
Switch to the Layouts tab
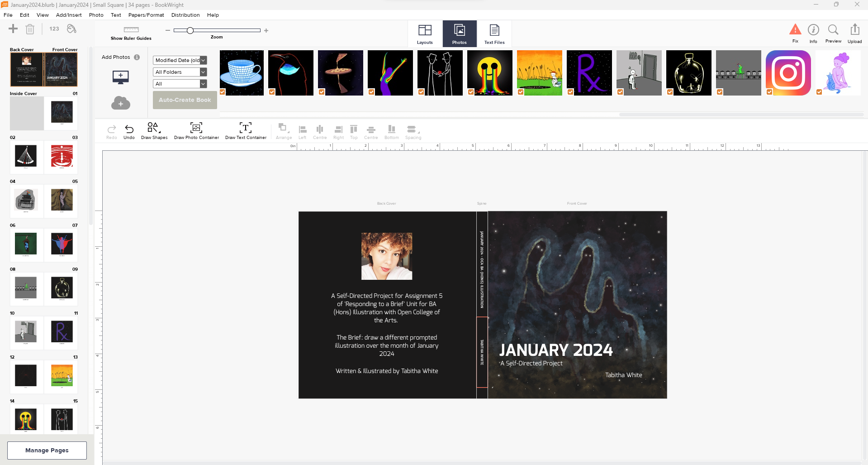click(x=425, y=34)
